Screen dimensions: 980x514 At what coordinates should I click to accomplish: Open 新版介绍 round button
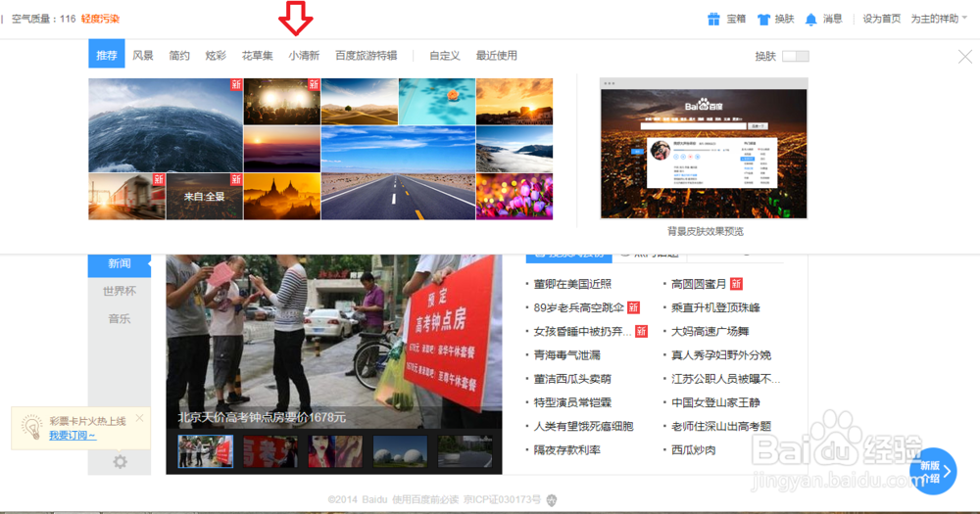[x=933, y=472]
